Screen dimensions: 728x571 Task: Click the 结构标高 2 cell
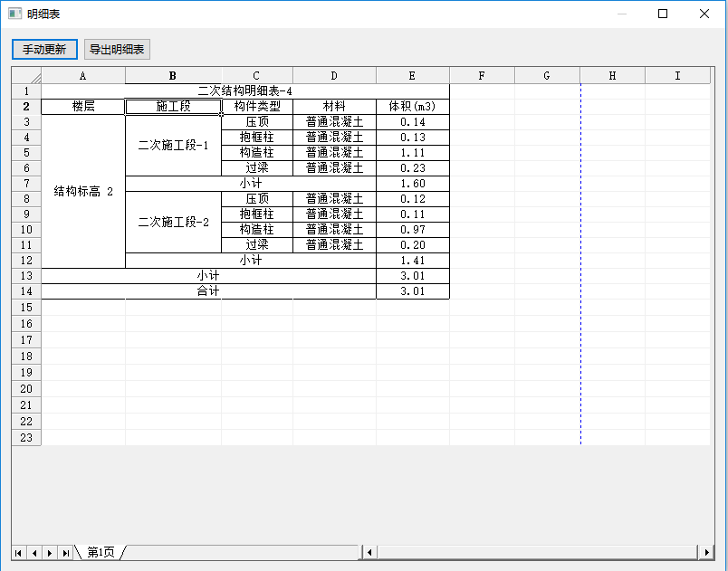tap(83, 192)
